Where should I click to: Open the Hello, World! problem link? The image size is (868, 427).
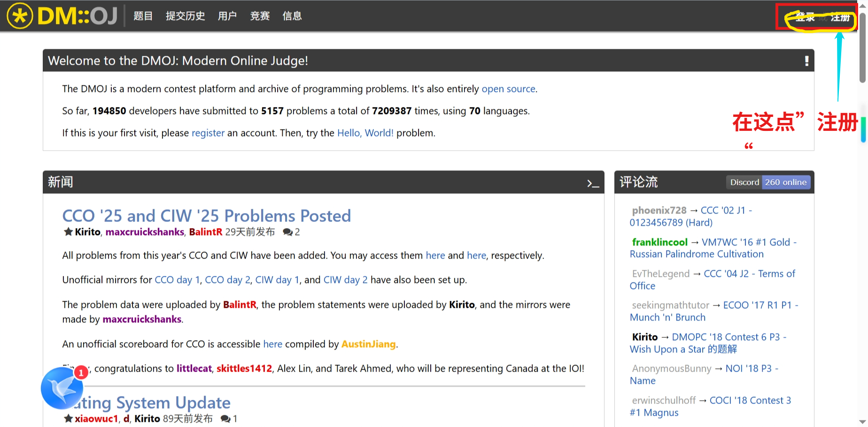[365, 133]
